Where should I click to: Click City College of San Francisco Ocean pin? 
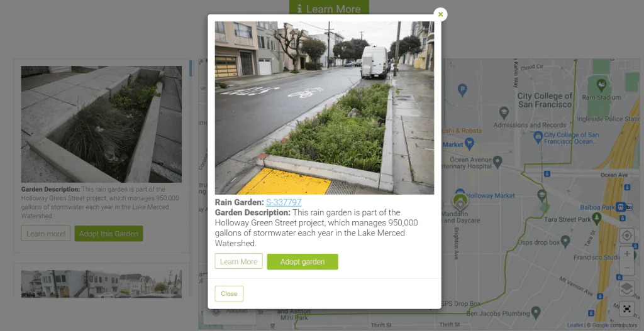(x=538, y=136)
